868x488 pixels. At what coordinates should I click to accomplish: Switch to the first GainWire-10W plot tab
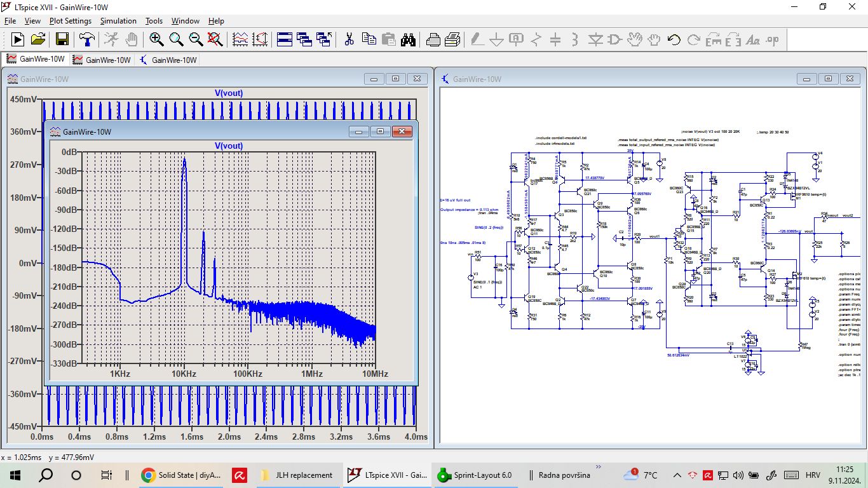point(36,59)
